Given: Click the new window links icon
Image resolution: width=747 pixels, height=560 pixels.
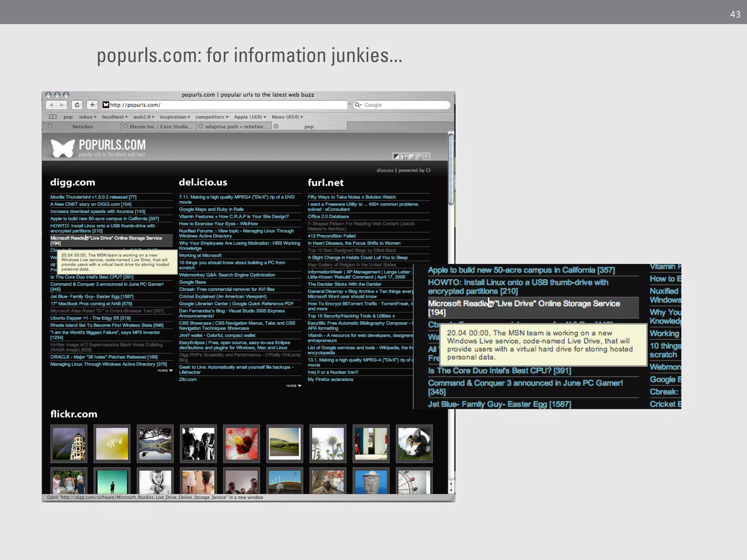Looking at the screenshot, I should (419, 157).
